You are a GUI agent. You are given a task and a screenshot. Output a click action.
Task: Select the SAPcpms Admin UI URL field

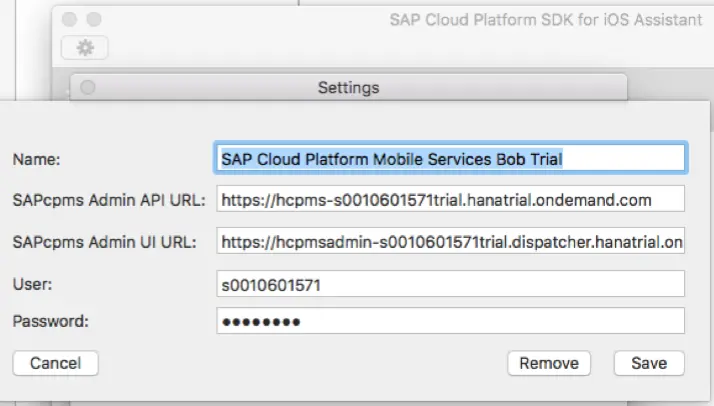450,241
